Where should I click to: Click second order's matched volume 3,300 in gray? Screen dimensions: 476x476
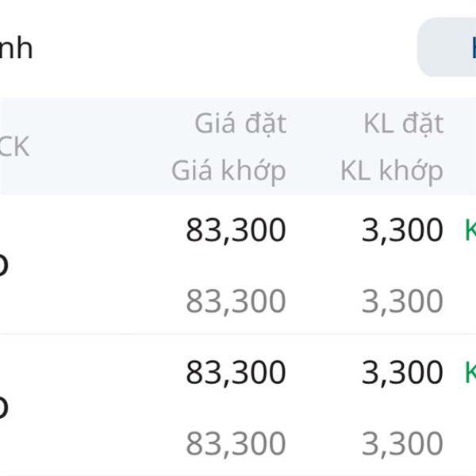[402, 443]
